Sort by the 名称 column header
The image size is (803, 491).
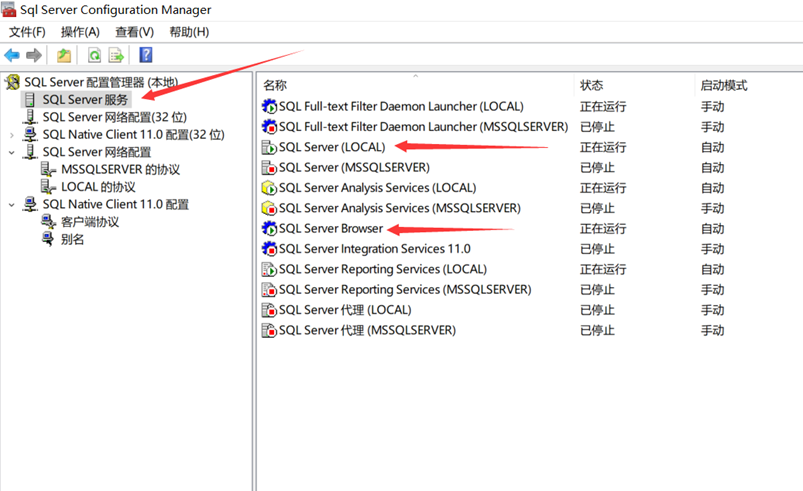275,85
